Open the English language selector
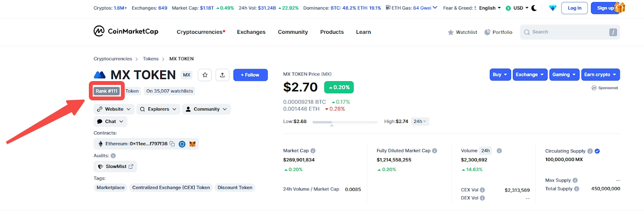Screen dimensions: 644x213 point(490,8)
